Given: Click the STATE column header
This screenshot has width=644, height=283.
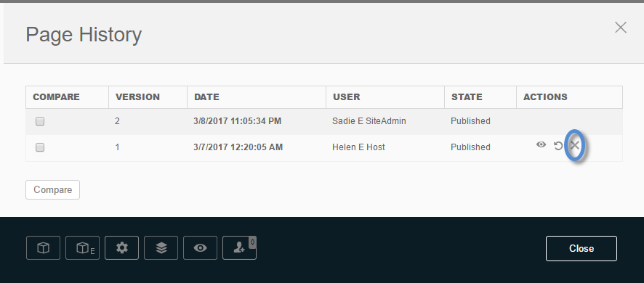Looking at the screenshot, I should (467, 97).
